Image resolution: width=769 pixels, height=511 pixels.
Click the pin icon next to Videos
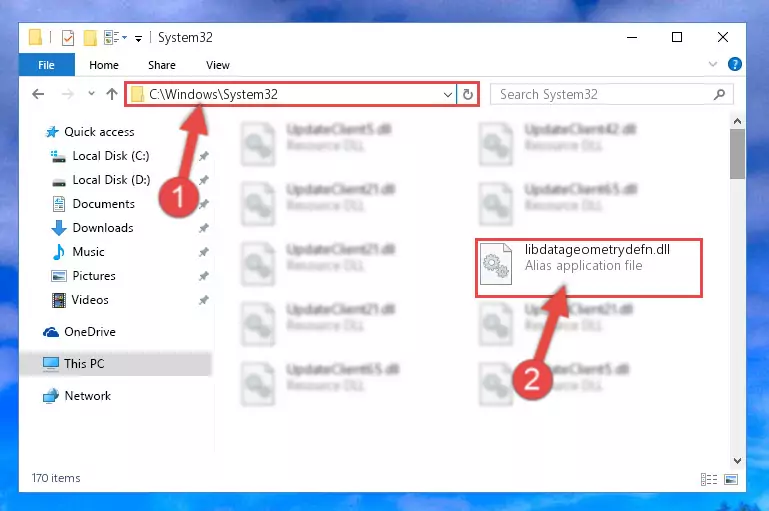click(x=204, y=300)
